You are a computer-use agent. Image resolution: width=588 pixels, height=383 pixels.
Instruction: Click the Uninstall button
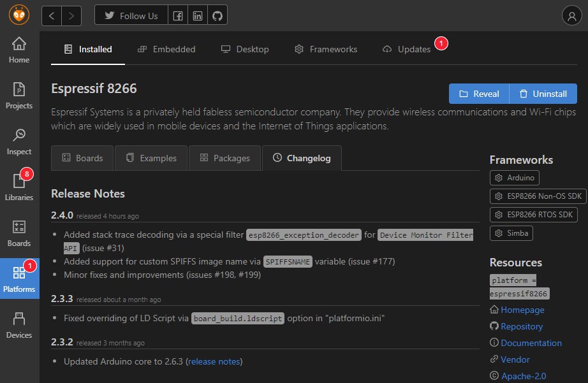[543, 94]
